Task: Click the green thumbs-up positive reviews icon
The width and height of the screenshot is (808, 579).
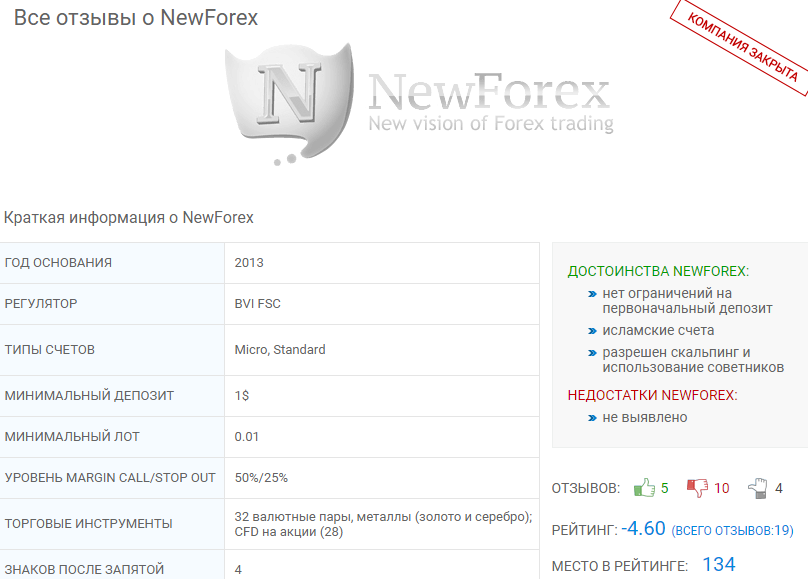Action: (x=644, y=487)
